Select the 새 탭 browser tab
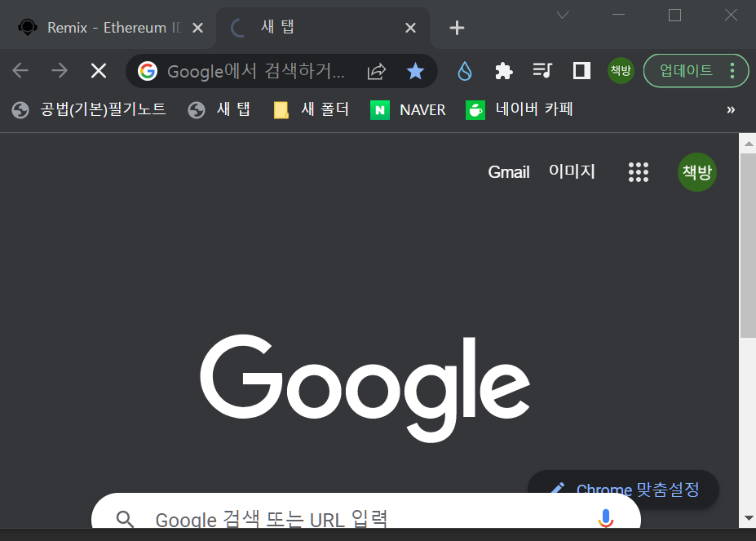 323,28
